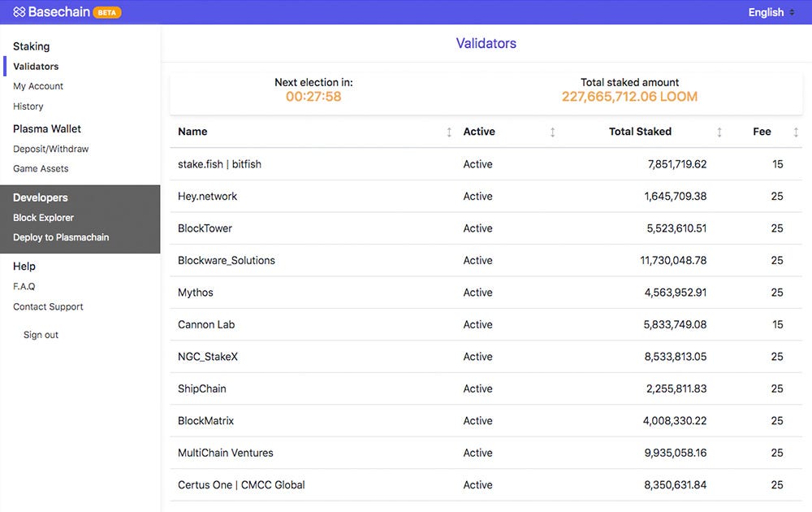Image resolution: width=812 pixels, height=512 pixels.
Task: Open Deposit/Withdraw in Plasma Wallet
Action: point(50,149)
